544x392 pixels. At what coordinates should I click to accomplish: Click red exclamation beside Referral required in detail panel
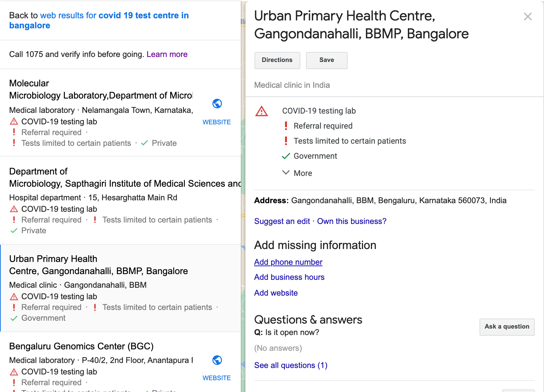point(286,126)
